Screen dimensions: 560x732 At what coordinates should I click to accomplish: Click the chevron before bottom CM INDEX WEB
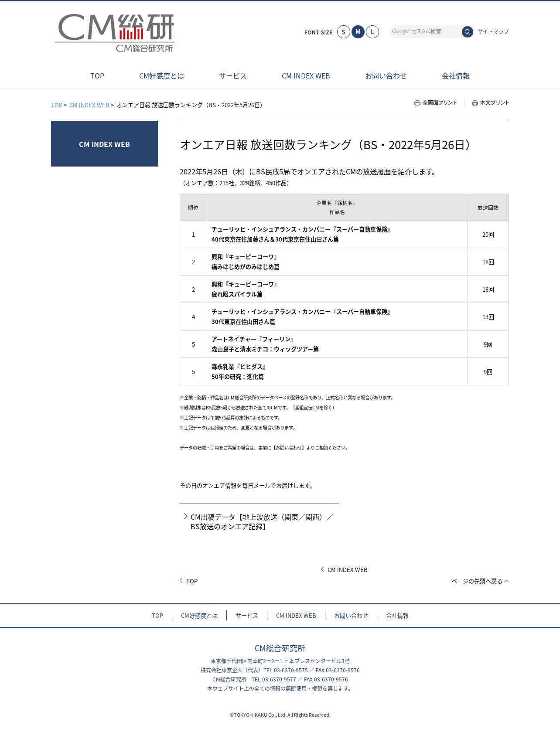(x=322, y=569)
